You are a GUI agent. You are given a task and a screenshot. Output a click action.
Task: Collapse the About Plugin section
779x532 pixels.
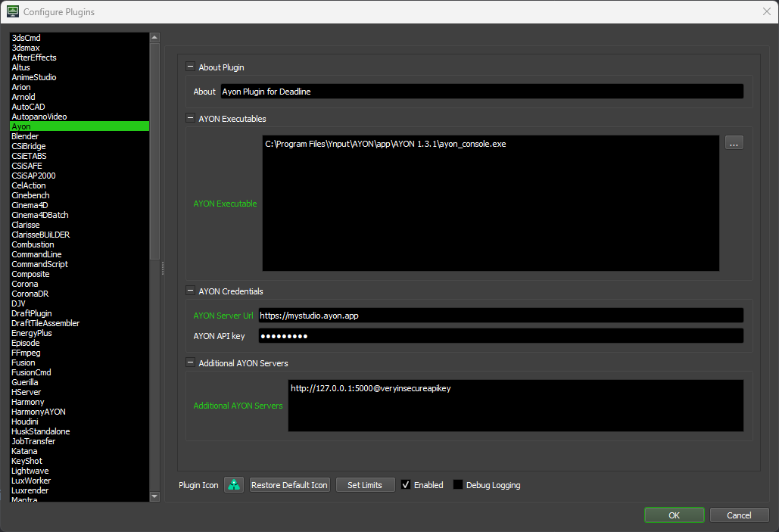[x=190, y=67]
